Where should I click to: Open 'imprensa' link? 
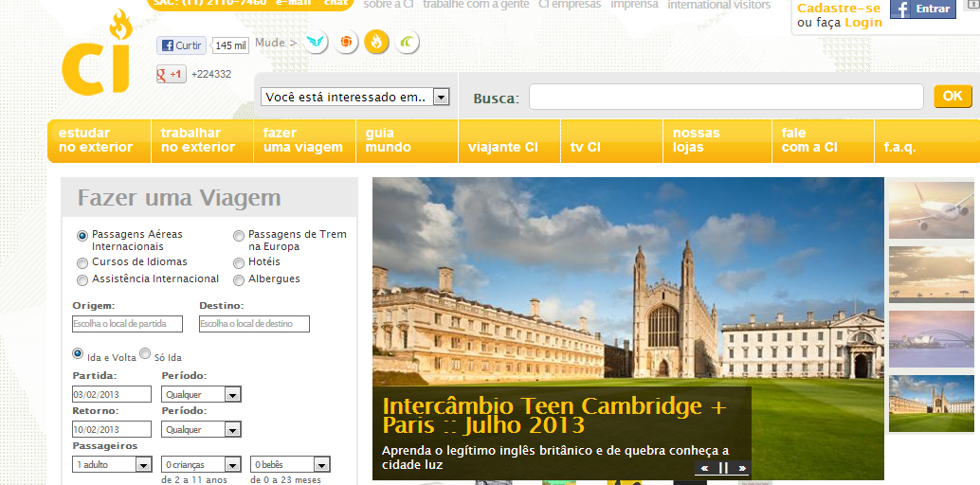point(634,5)
